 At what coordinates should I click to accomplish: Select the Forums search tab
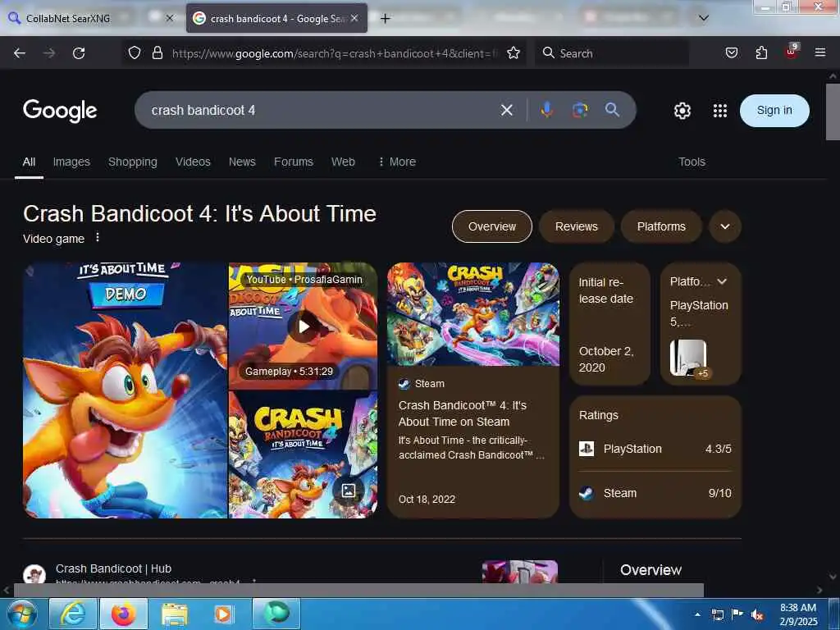[x=294, y=162]
